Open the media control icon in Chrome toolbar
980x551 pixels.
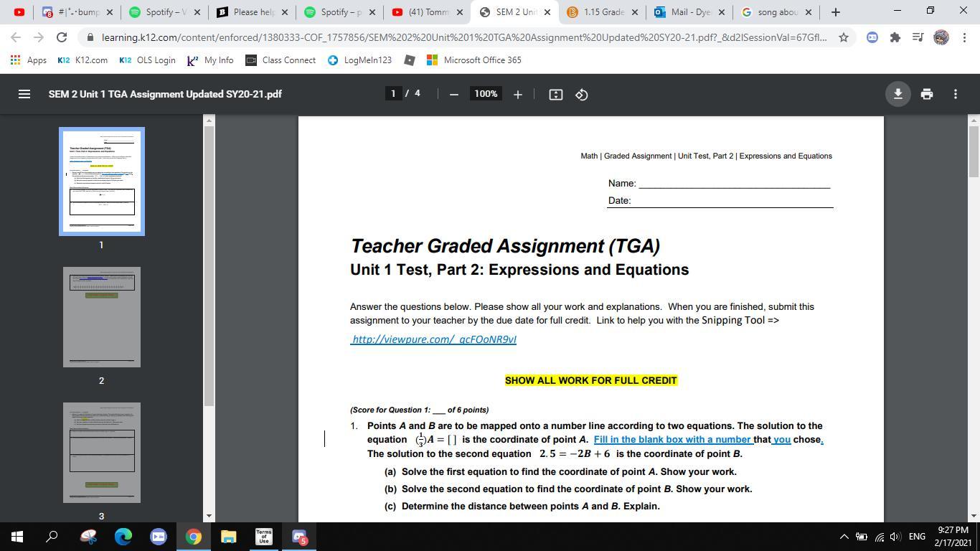[918, 37]
